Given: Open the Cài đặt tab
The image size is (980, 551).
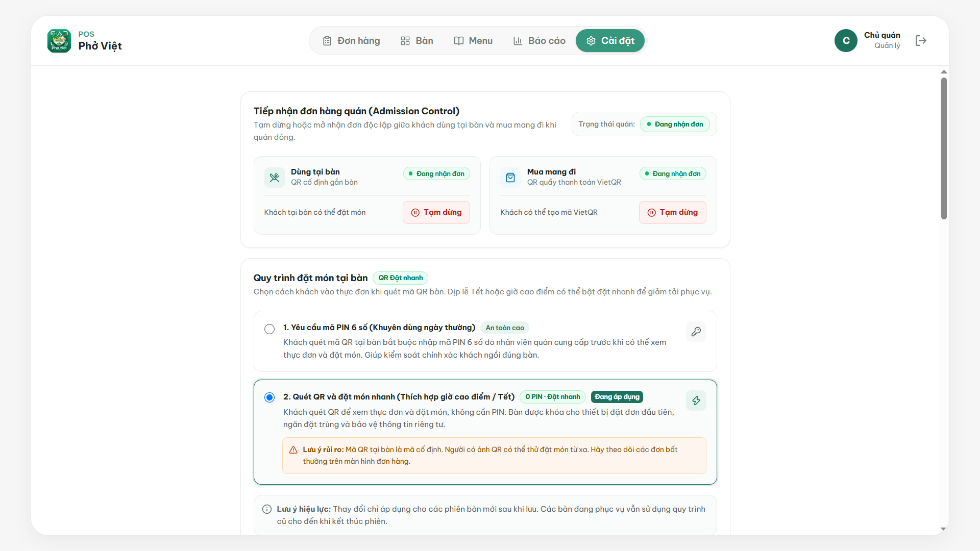Looking at the screenshot, I should 610,41.
